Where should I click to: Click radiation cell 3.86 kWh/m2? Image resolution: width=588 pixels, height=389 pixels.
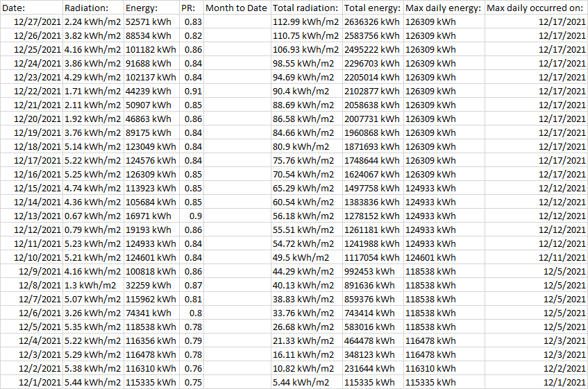coord(93,63)
